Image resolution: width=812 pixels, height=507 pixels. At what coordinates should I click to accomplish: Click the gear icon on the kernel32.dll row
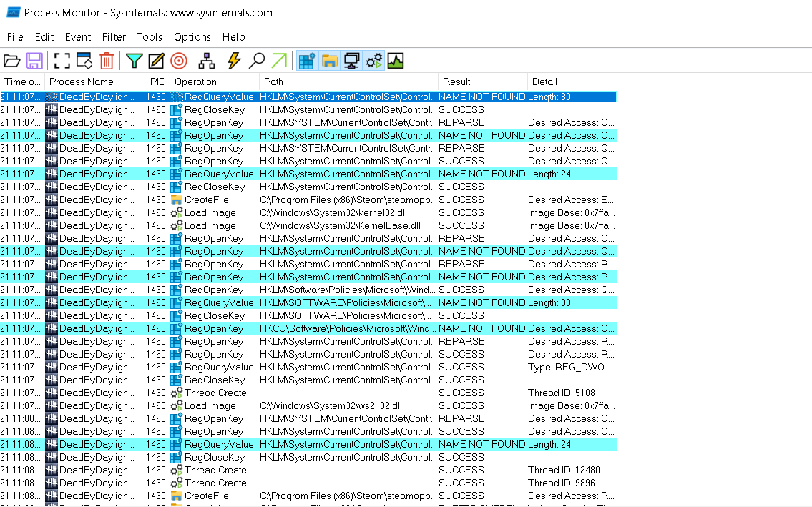pos(177,213)
